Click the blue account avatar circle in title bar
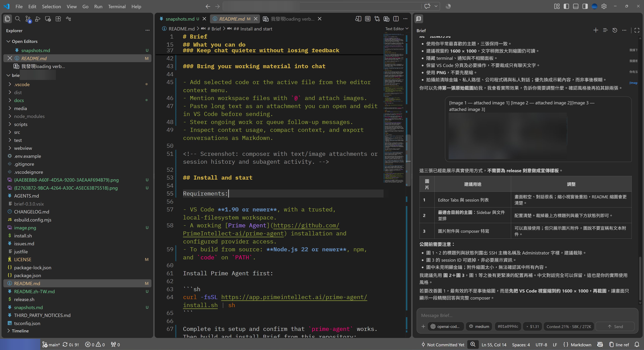The height and width of the screenshot is (350, 644). click(595, 7)
